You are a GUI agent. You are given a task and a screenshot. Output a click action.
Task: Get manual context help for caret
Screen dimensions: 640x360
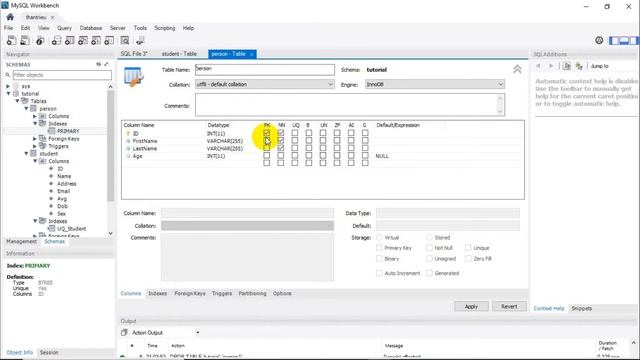pyautogui.click(x=567, y=66)
